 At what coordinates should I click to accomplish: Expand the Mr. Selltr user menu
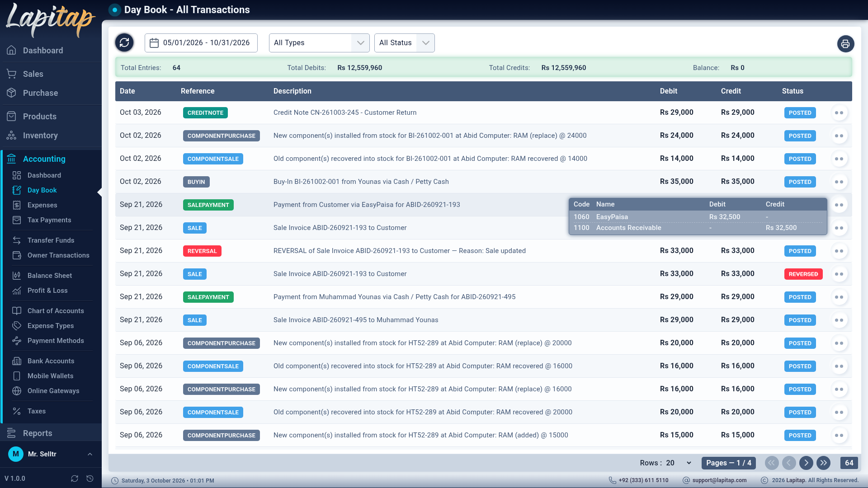51,454
